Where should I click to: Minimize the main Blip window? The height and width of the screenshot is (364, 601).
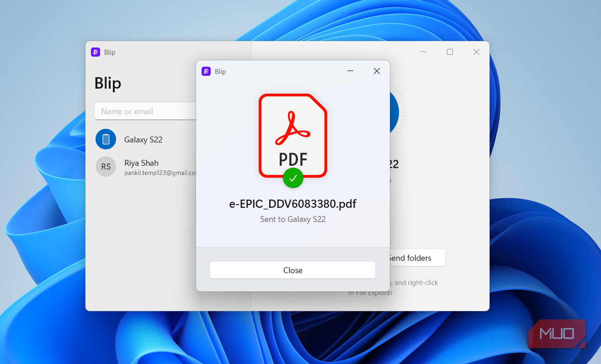point(423,52)
